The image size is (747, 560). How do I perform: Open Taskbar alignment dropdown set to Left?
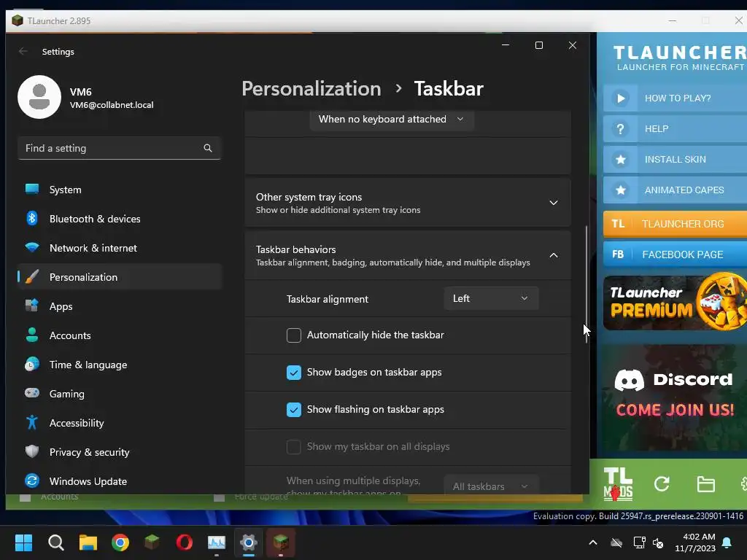pyautogui.click(x=491, y=298)
